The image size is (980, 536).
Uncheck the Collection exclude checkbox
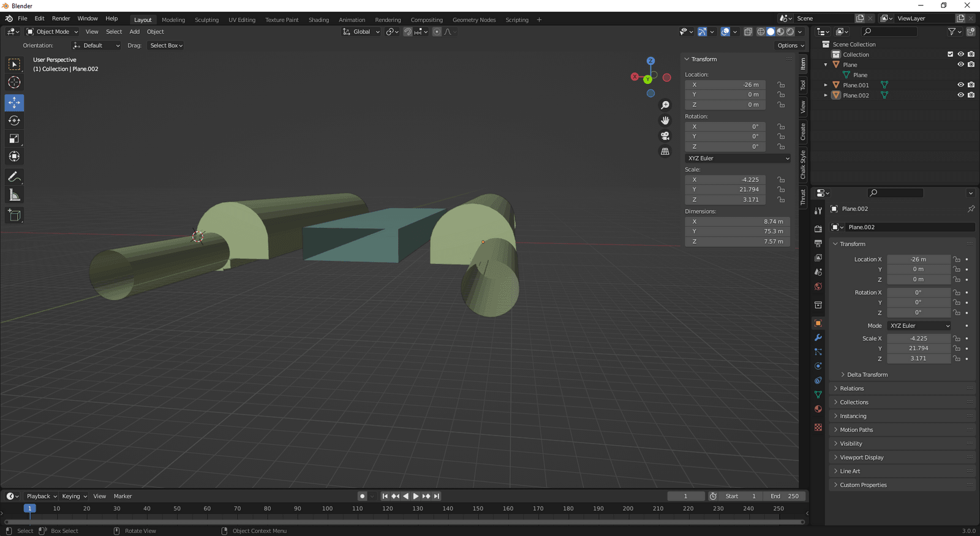[950, 55]
